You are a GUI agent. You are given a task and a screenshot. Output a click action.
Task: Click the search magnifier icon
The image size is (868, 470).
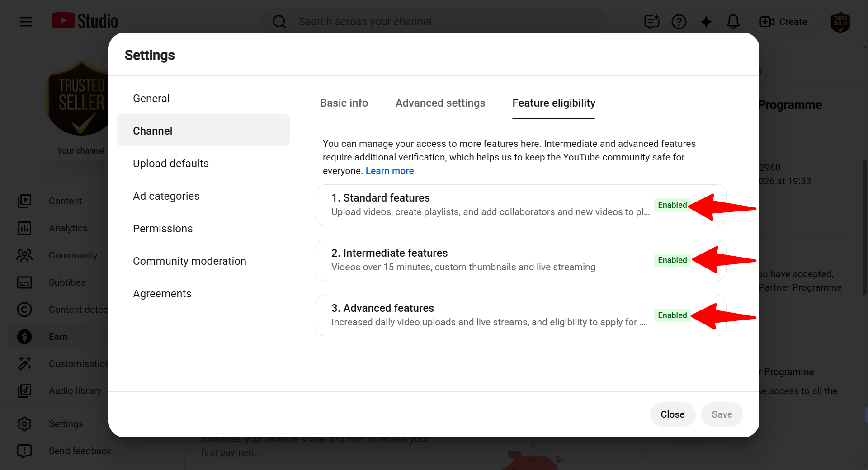pyautogui.click(x=279, y=22)
